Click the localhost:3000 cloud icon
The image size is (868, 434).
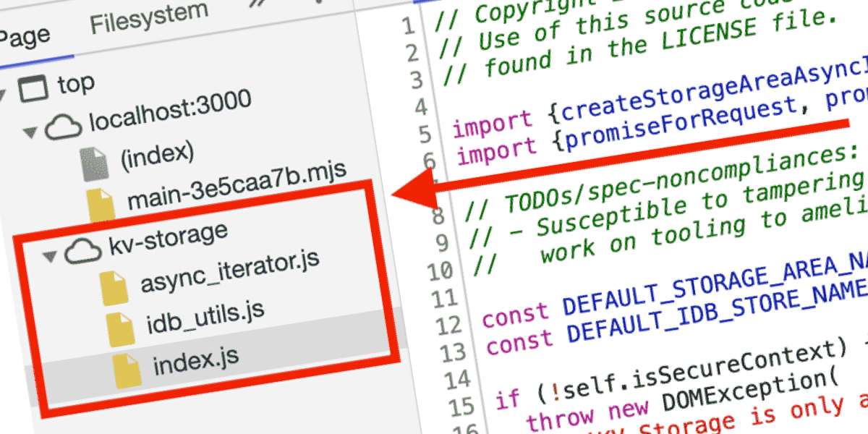coord(63,127)
